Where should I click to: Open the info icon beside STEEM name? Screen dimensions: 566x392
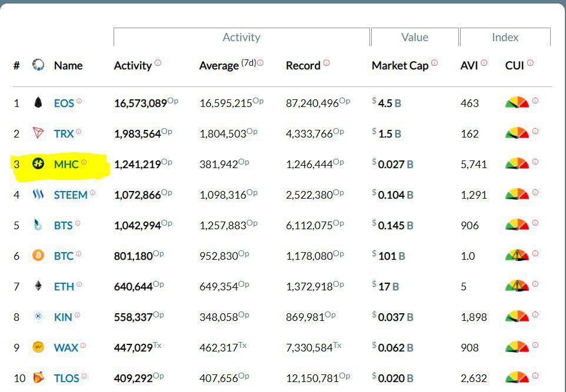tap(92, 193)
